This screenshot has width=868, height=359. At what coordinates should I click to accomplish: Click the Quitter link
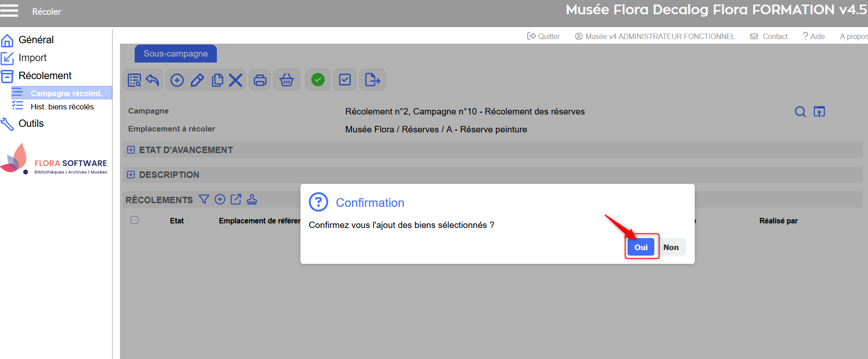coord(544,36)
